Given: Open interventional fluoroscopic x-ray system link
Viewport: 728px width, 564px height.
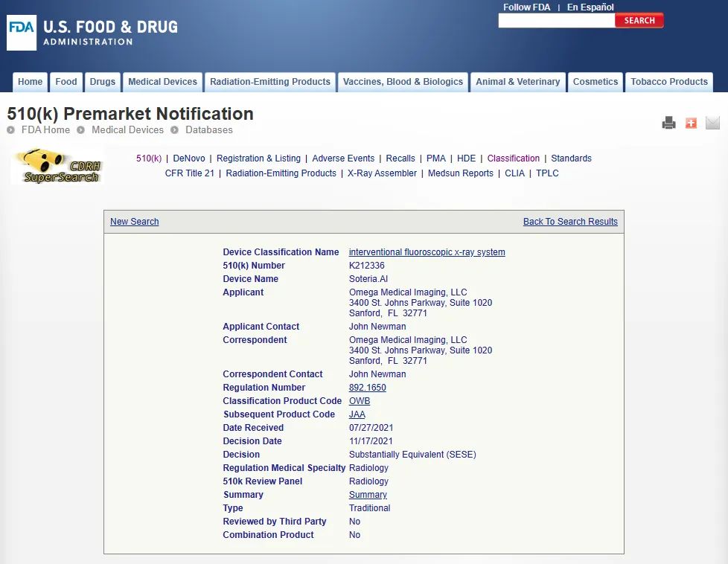Looking at the screenshot, I should tap(427, 252).
